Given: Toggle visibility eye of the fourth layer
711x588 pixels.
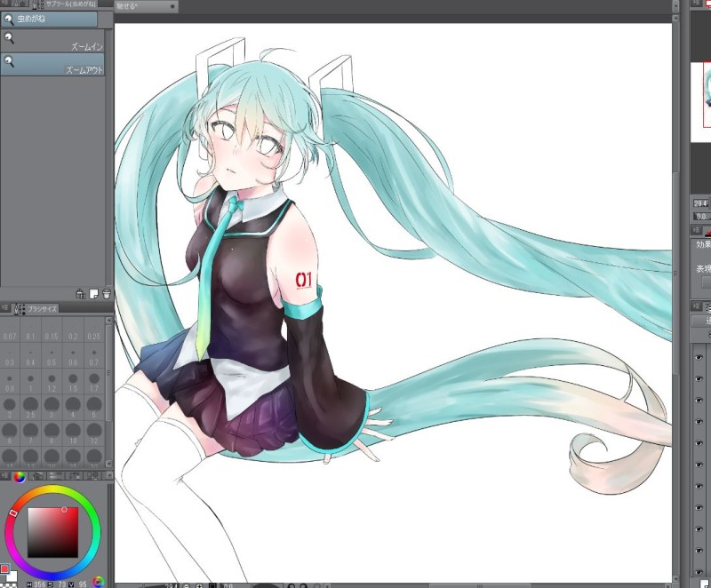Looking at the screenshot, I should click(699, 422).
